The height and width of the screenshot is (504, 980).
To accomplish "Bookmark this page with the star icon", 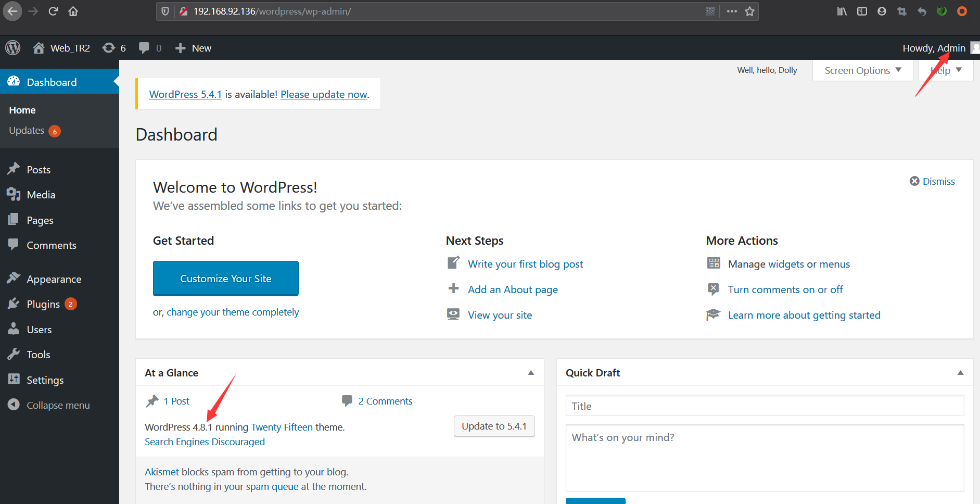I will (x=749, y=11).
